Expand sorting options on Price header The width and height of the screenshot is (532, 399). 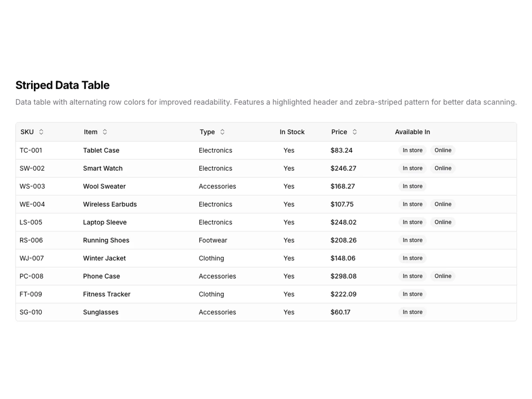pos(354,132)
